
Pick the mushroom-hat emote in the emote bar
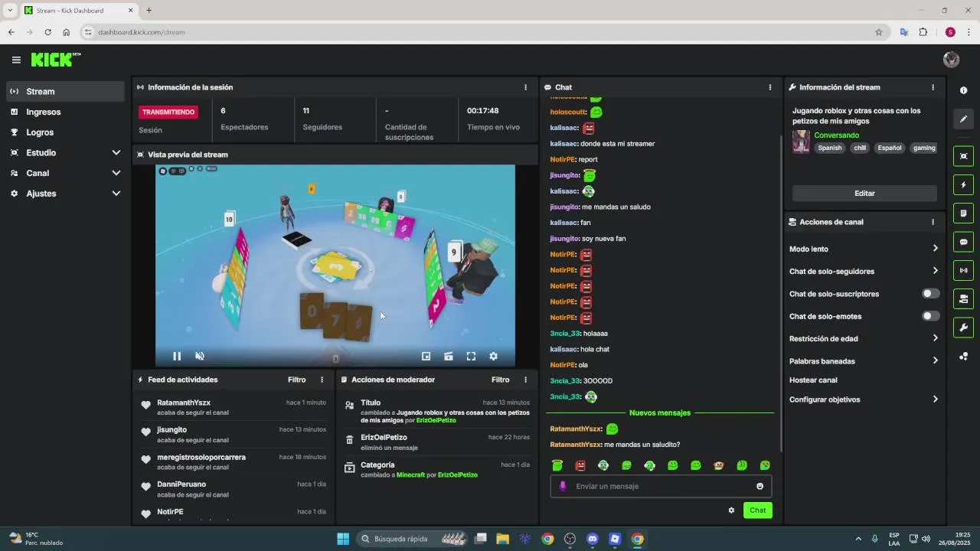718,465
